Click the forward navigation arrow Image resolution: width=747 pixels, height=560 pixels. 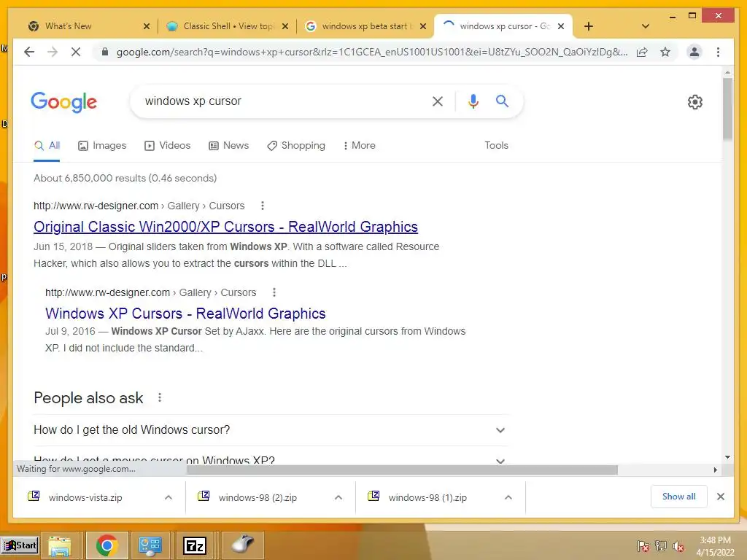tap(53, 52)
